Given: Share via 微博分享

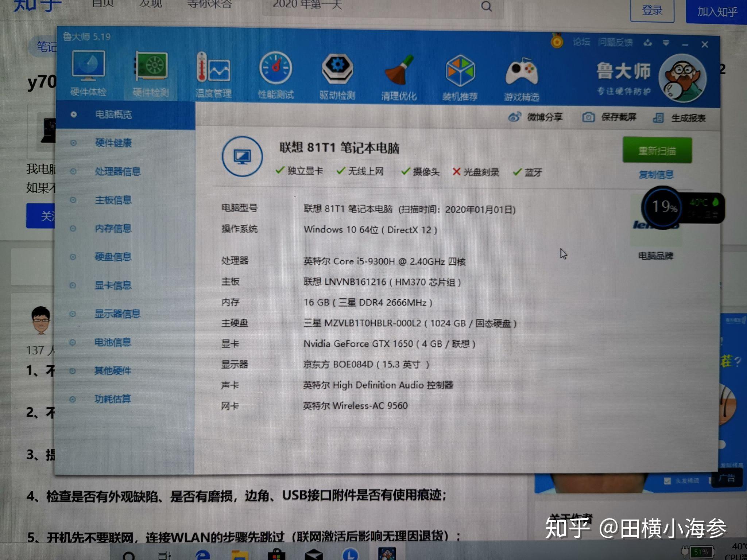Looking at the screenshot, I should point(535,117).
